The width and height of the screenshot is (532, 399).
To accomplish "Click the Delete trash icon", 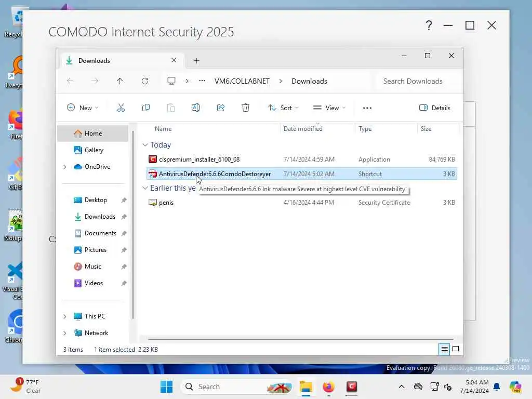I will [246, 108].
